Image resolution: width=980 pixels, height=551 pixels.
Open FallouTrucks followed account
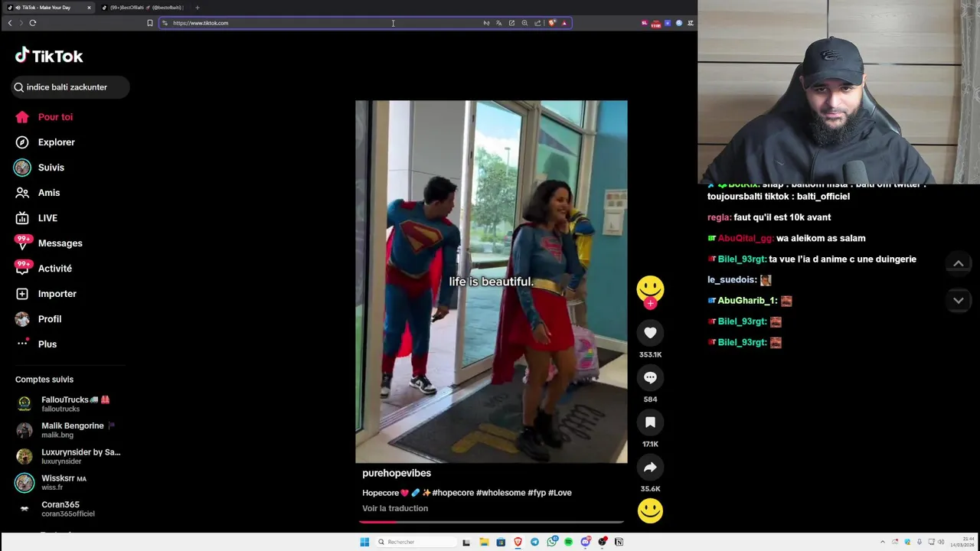tap(64, 404)
